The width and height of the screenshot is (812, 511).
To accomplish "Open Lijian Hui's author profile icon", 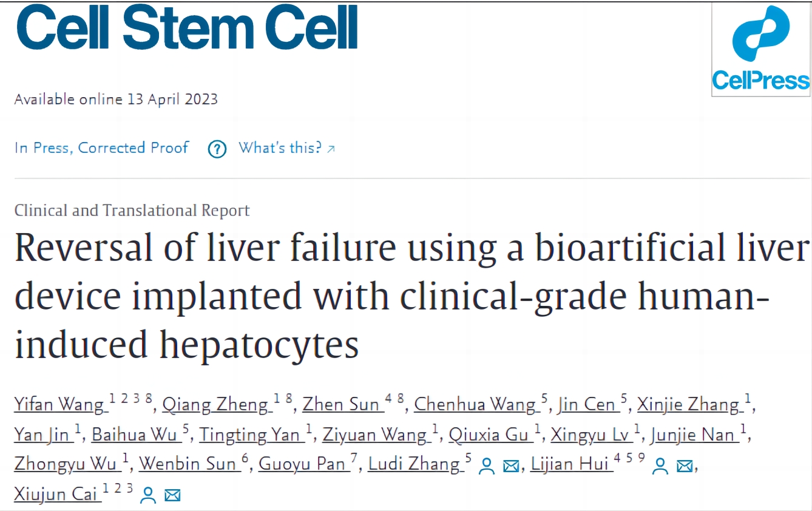I will 660,466.
